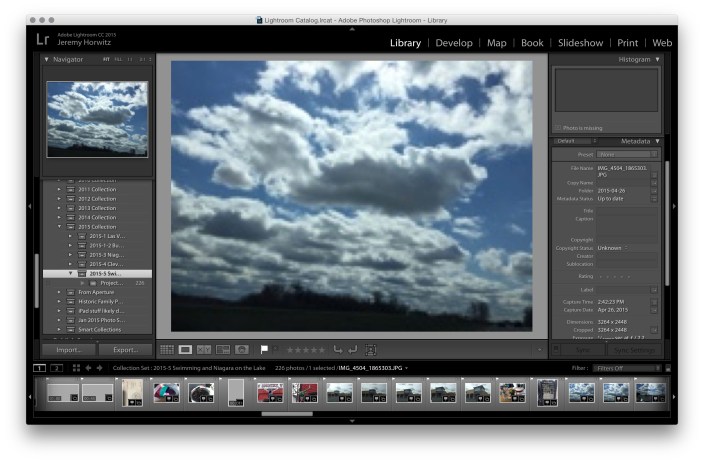Image resolution: width=704 pixels, height=462 pixels.
Task: Open the Filters Off dropdown
Action: 626,368
